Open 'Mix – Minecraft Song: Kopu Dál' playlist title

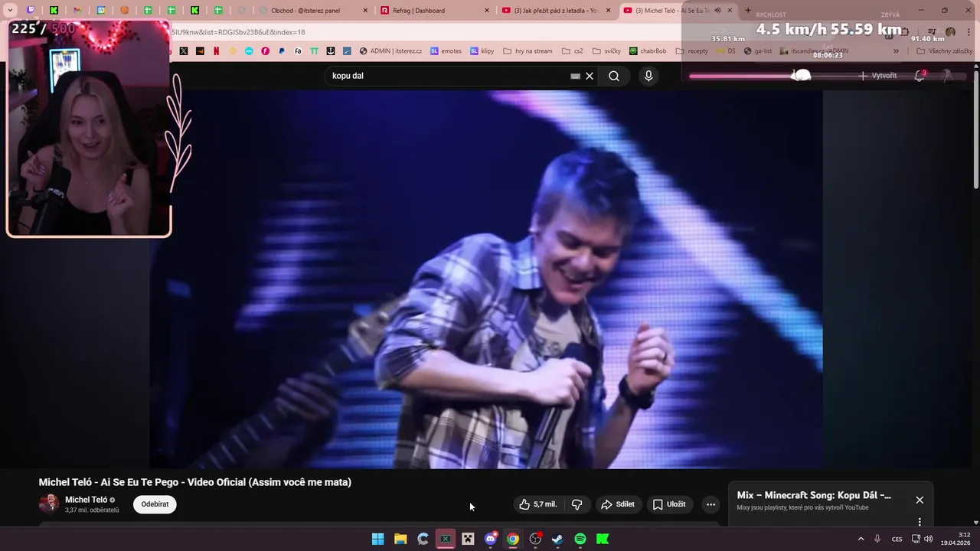814,495
